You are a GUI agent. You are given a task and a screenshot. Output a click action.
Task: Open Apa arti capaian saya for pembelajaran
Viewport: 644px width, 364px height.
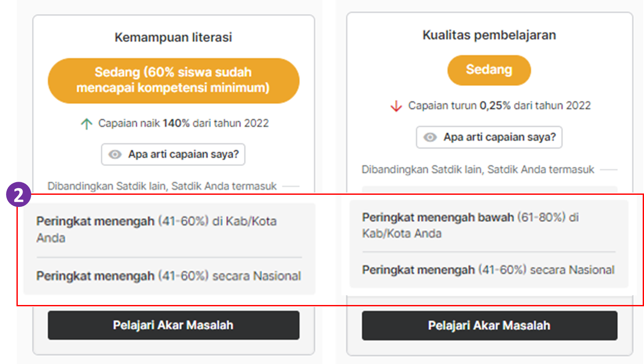[489, 137]
